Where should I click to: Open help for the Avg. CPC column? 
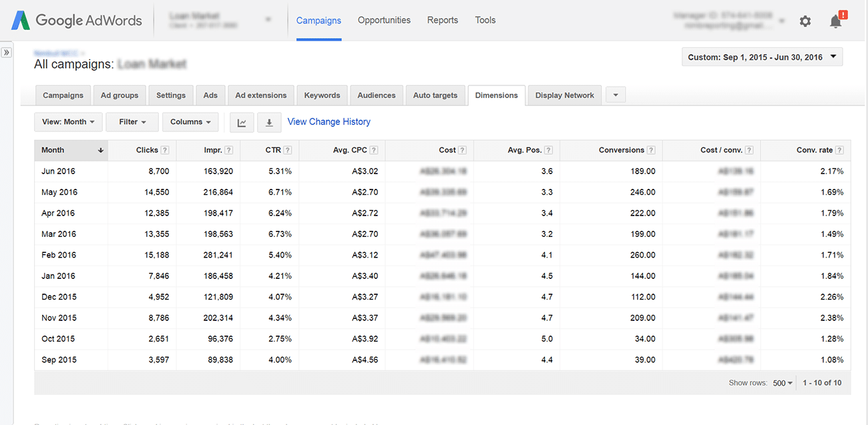click(374, 150)
